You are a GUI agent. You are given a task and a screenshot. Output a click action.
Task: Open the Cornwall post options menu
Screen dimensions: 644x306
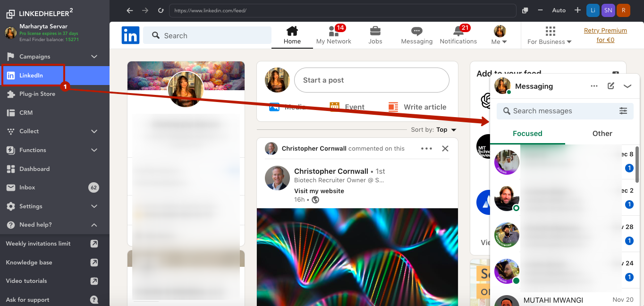click(426, 148)
